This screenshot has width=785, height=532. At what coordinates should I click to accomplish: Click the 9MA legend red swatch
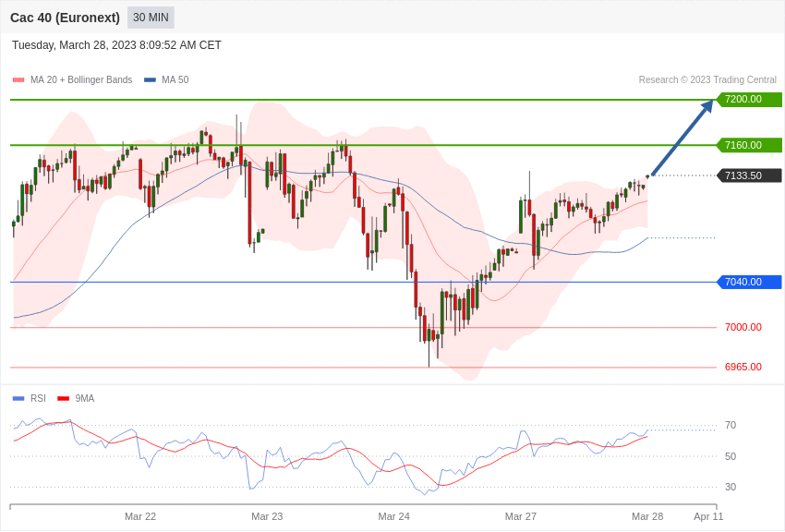click(64, 398)
